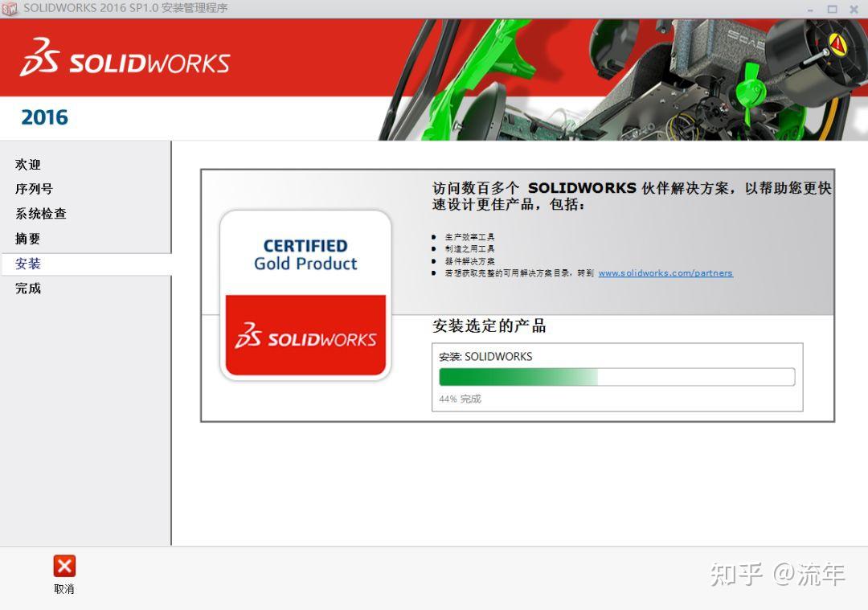The height and width of the screenshot is (610, 868).
Task: Open the www.solidworks.com/partners link
Action: pos(666,272)
